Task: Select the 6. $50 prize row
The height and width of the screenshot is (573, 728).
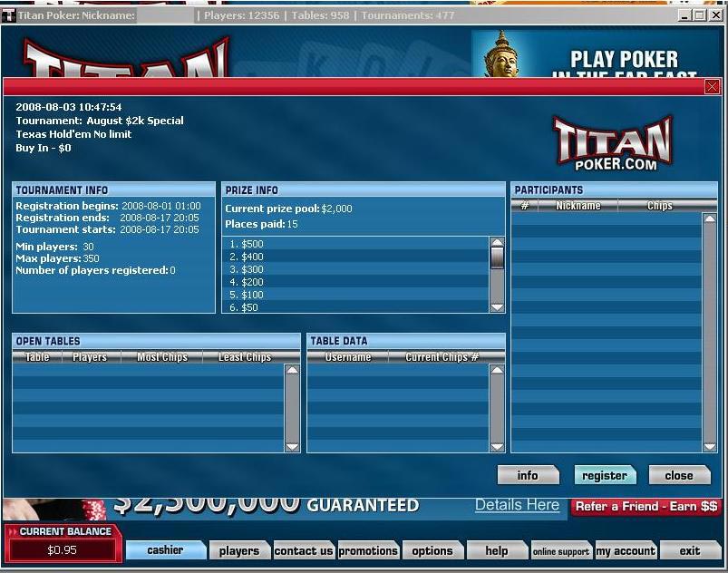Action: 355,307
